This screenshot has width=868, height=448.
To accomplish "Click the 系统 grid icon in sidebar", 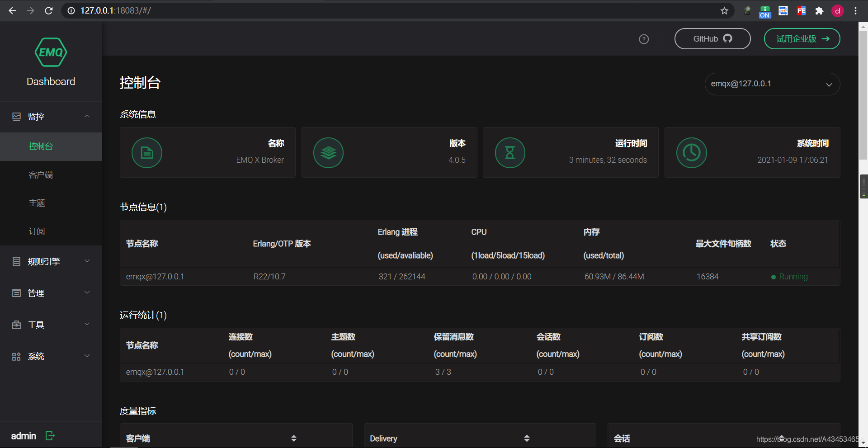I will [16, 356].
